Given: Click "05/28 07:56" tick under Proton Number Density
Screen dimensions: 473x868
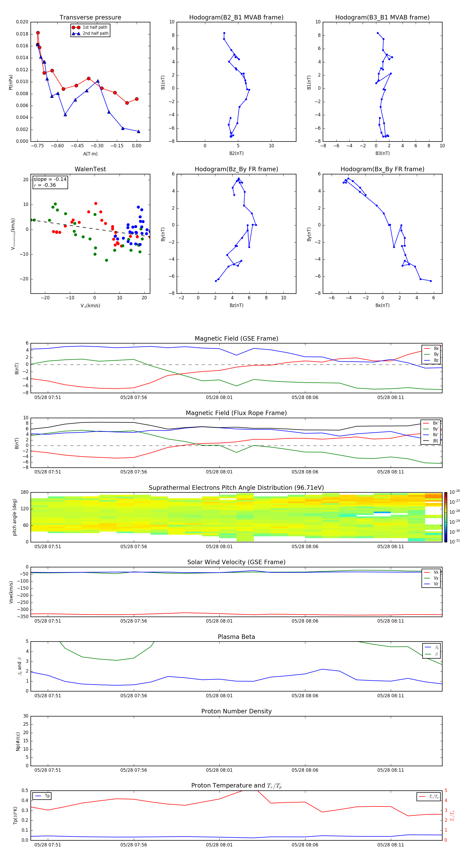Looking at the screenshot, I should click(x=134, y=770).
